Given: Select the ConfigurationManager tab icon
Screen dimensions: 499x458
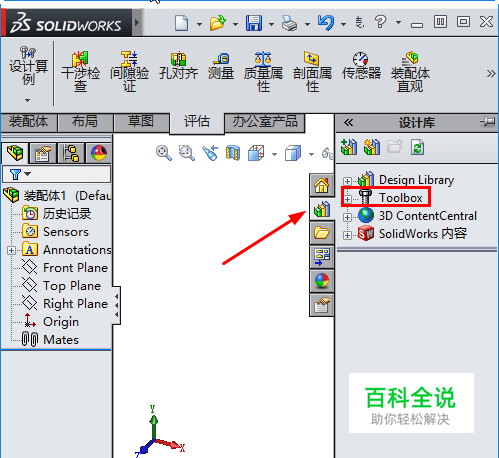Looking at the screenshot, I should click(71, 153).
